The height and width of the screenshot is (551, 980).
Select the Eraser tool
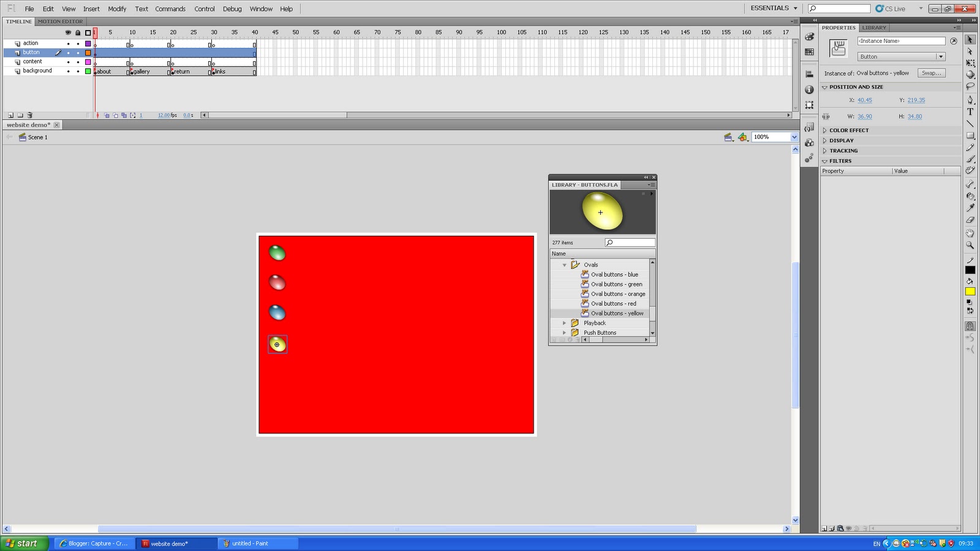pos(970,220)
